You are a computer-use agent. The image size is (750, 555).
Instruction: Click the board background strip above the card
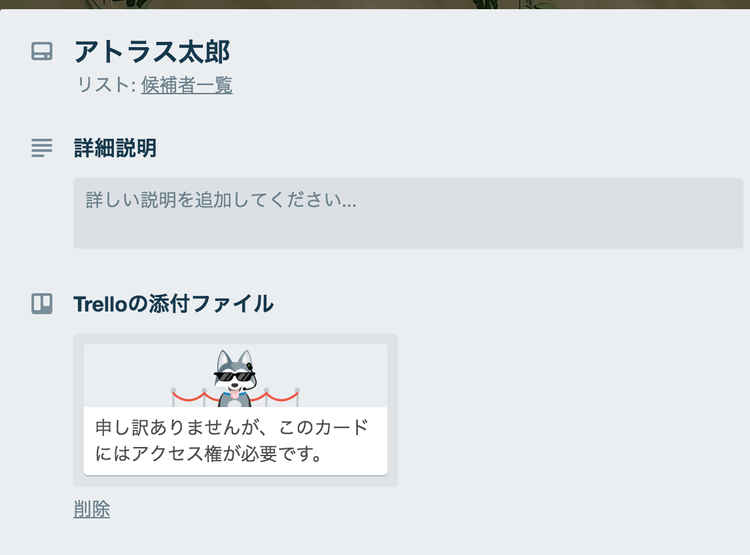pyautogui.click(x=375, y=4)
